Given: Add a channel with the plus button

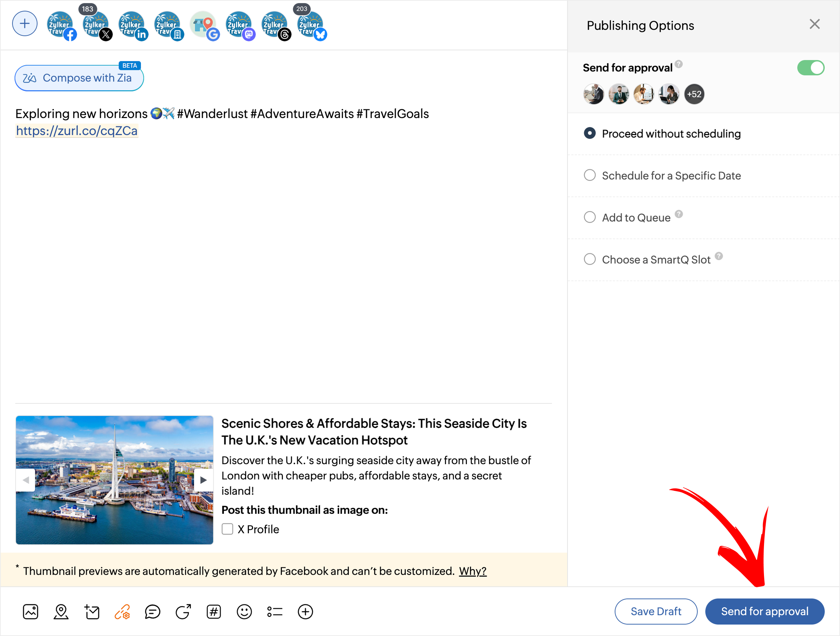Looking at the screenshot, I should click(x=25, y=24).
